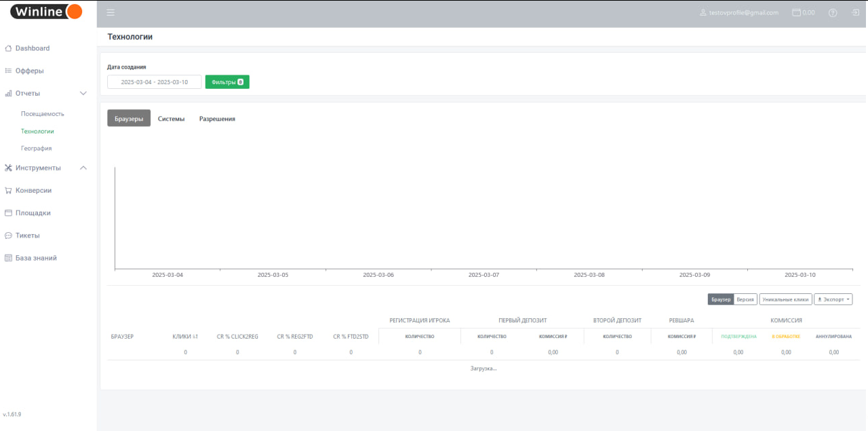Open the help question mark icon
Viewport: 868px width, 431px height.
point(833,13)
